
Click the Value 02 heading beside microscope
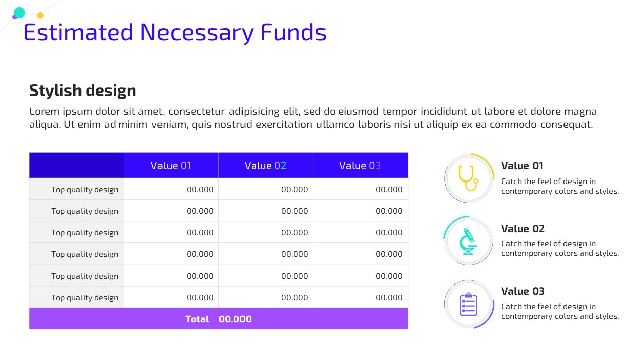(523, 229)
